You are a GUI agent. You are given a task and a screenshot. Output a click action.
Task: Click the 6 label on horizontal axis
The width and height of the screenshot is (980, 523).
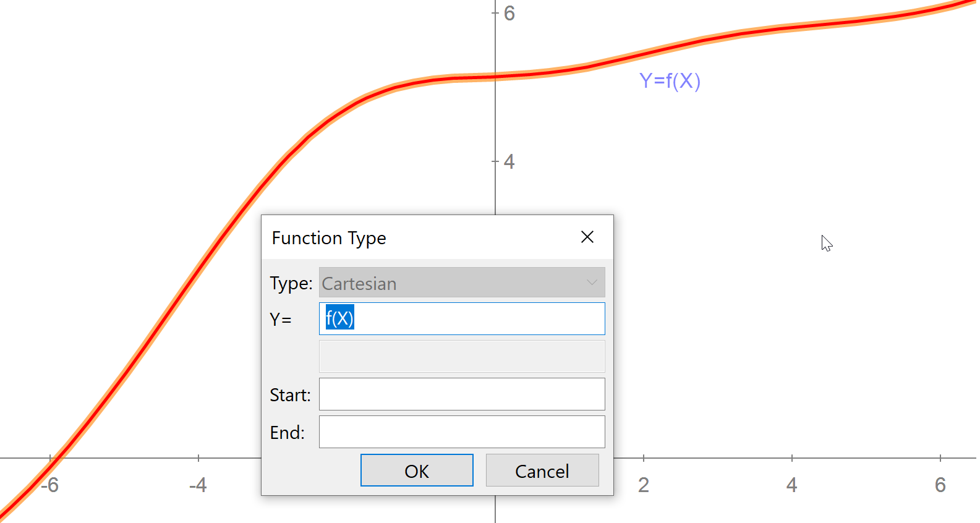point(940,485)
